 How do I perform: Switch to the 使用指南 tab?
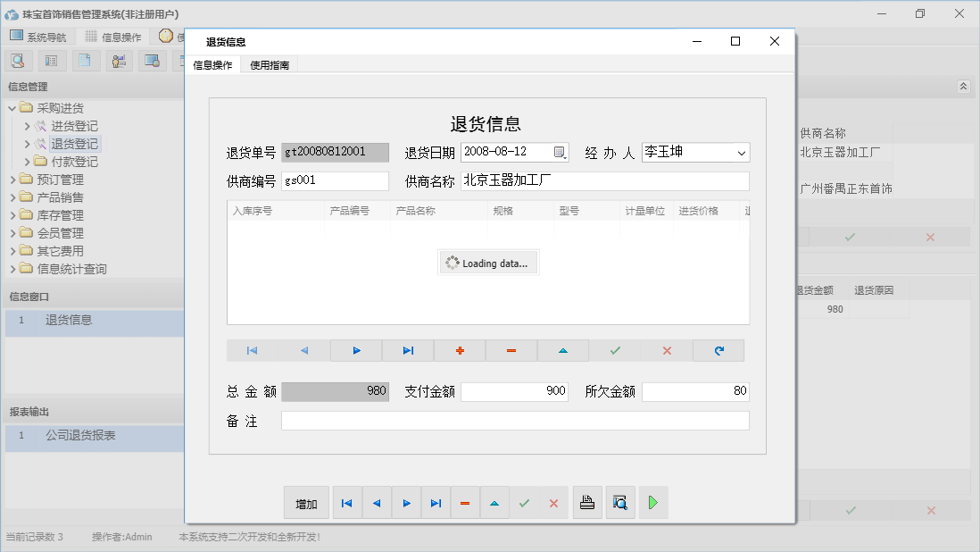coord(270,64)
